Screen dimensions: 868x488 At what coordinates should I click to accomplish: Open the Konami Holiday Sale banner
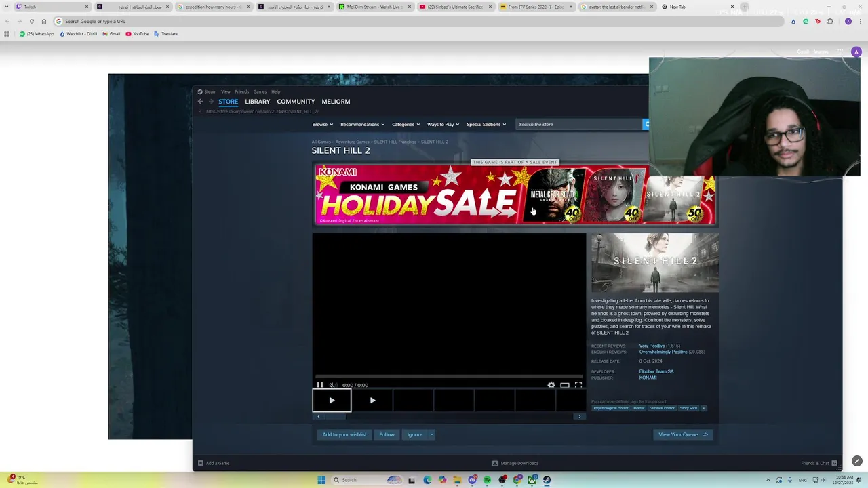pyautogui.click(x=515, y=195)
